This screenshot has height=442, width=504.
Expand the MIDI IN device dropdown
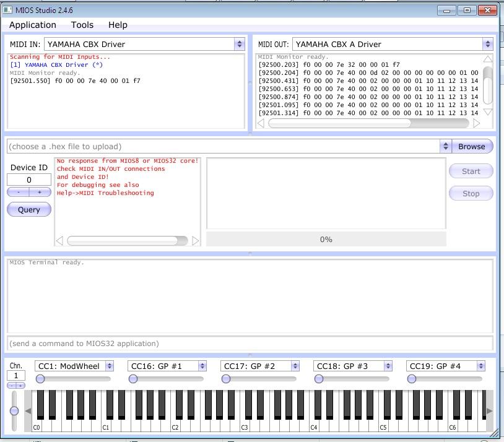tap(240, 44)
